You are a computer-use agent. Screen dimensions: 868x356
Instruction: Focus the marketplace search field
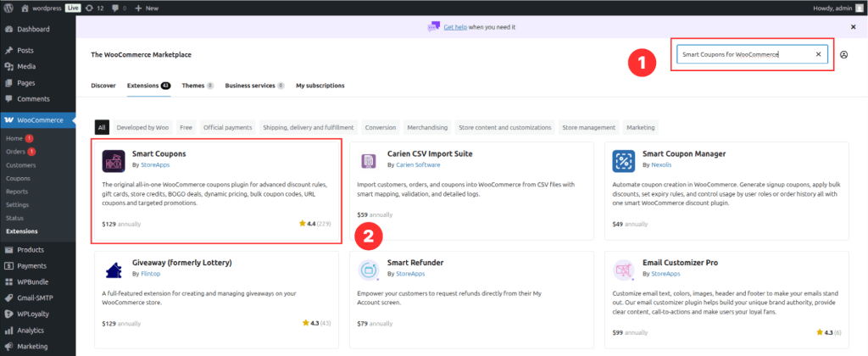[744, 54]
